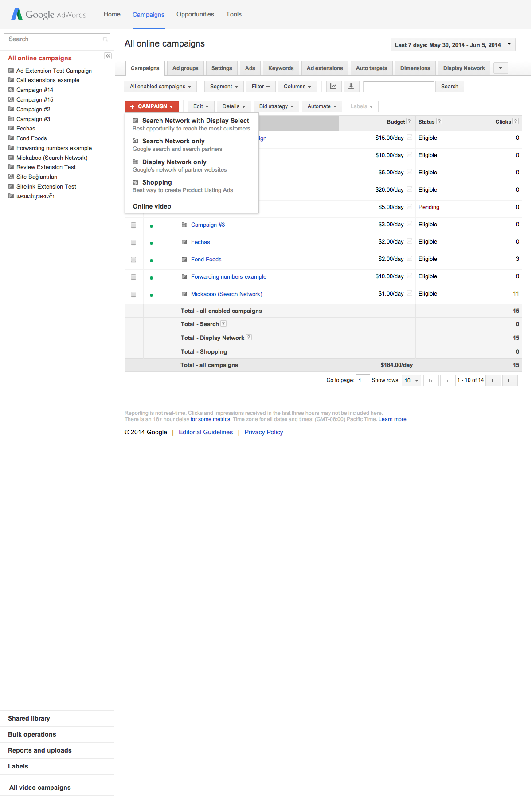Screen dimensions: 532x800
Task: Click the Fechas campaign icon in table
Action: 184,242
